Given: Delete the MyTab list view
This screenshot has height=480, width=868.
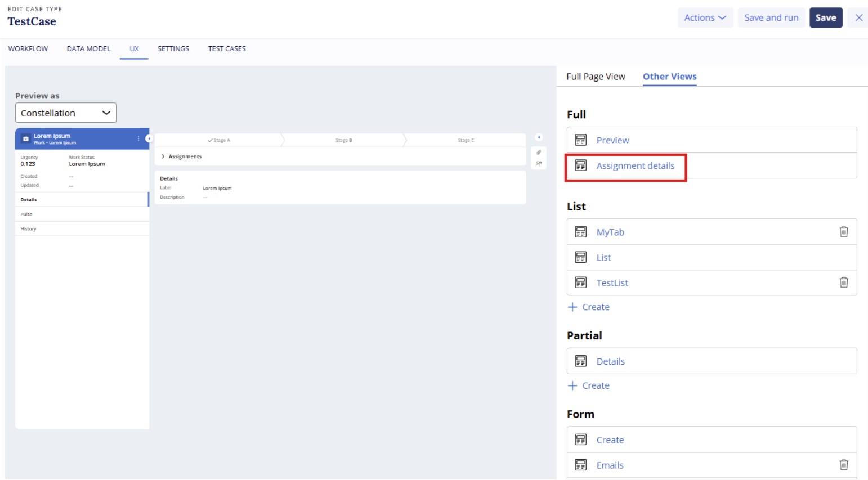Looking at the screenshot, I should click(x=843, y=232).
